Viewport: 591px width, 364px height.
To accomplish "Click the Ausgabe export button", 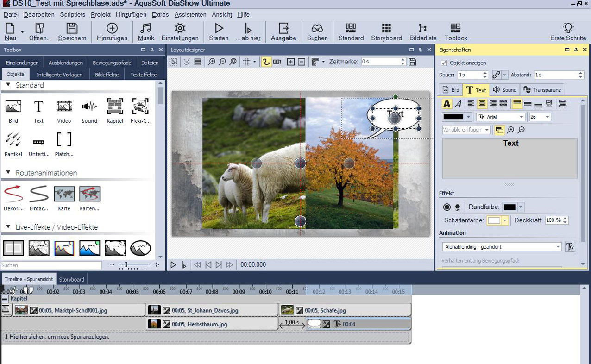I will tap(283, 29).
